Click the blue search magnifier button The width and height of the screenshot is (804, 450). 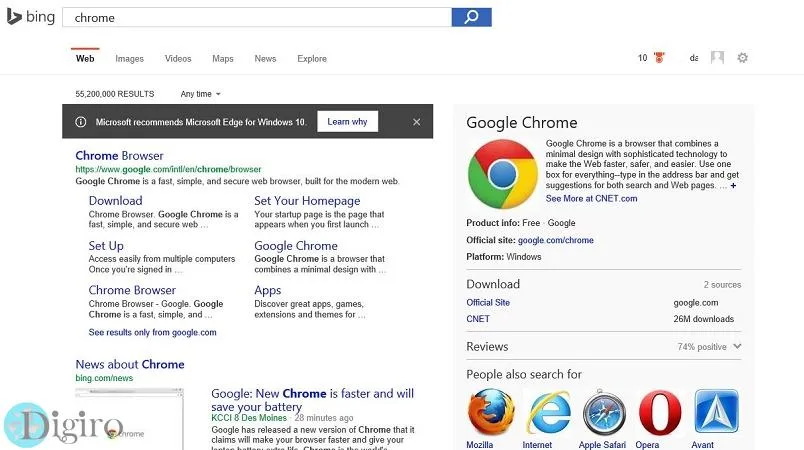pyautogui.click(x=471, y=17)
